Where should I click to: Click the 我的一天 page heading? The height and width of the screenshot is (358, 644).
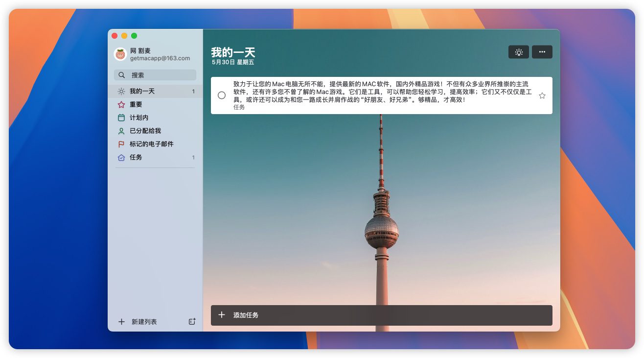point(233,52)
